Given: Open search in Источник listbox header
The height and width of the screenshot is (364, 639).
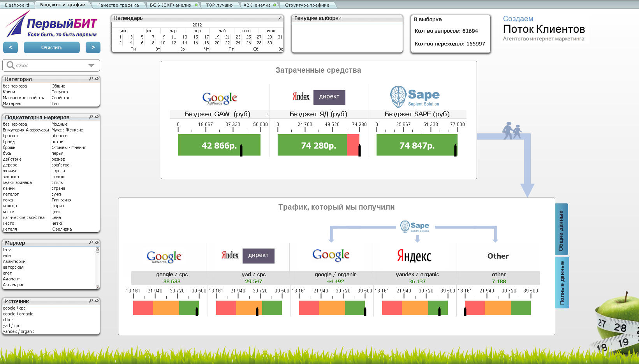Looking at the screenshot, I should (91, 301).
